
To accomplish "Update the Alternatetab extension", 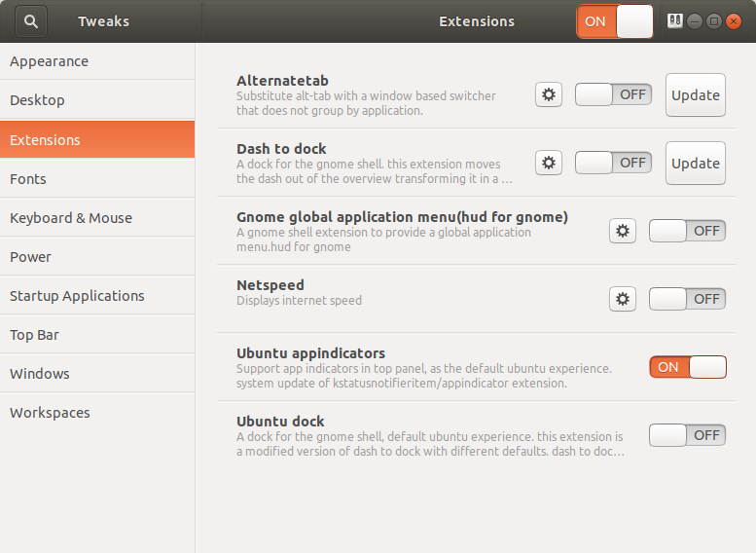I will [x=696, y=95].
